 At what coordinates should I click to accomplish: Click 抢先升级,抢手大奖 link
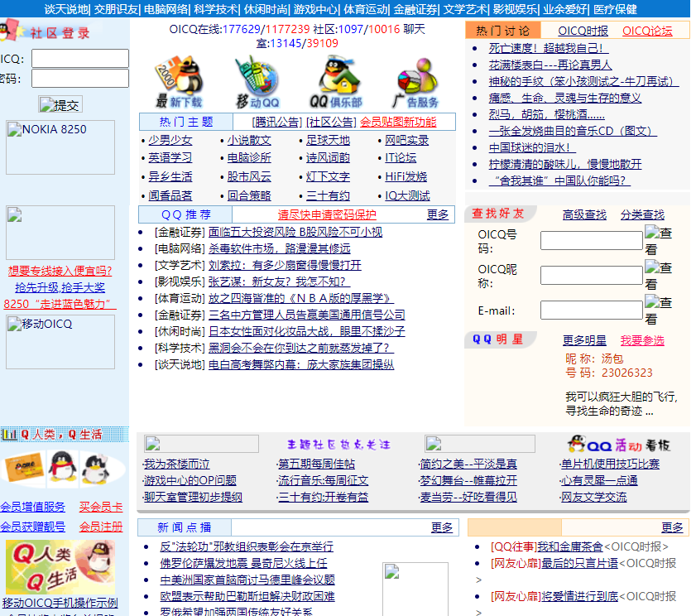pyautogui.click(x=60, y=288)
